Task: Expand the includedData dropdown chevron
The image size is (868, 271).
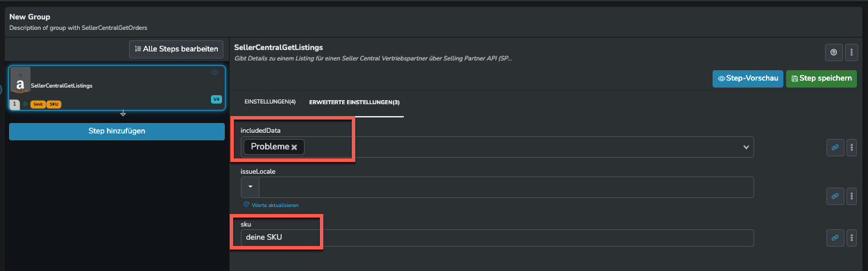Action: tap(747, 147)
